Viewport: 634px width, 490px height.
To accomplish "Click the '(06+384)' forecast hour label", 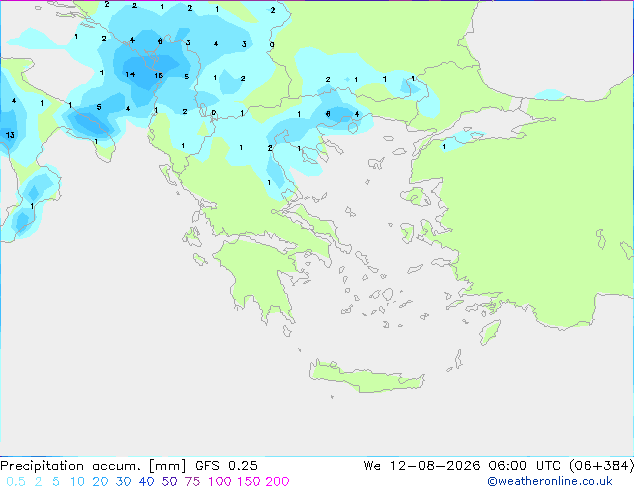I will 602,466.
